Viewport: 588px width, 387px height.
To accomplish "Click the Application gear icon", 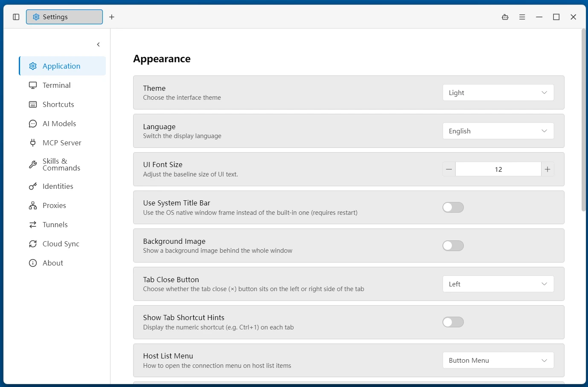I will [x=33, y=66].
